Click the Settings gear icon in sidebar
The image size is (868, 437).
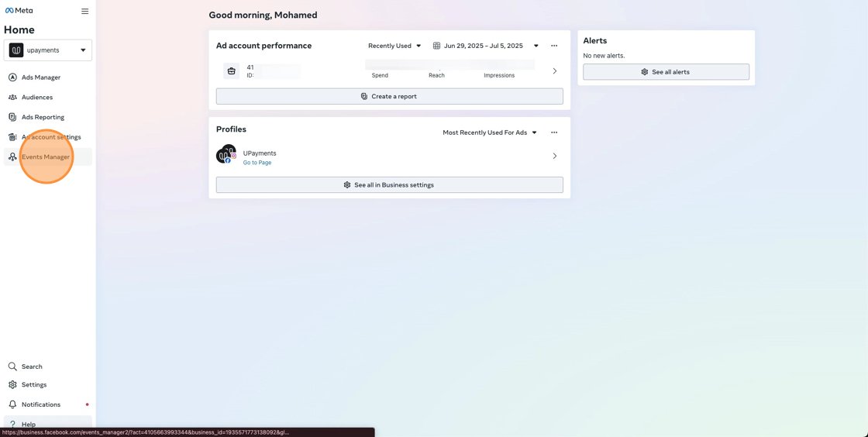click(x=12, y=385)
